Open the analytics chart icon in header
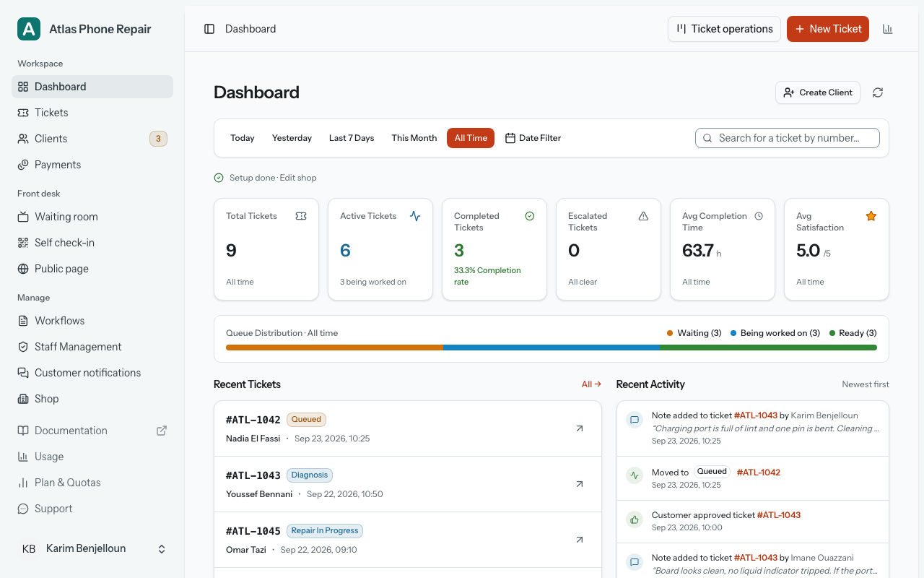This screenshot has height=578, width=924. pyautogui.click(x=888, y=29)
